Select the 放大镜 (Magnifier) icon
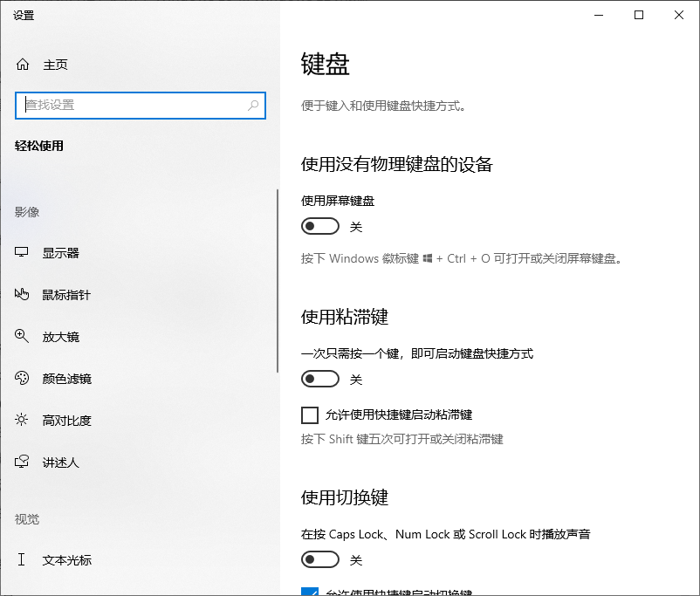Image resolution: width=700 pixels, height=596 pixels. tap(22, 336)
